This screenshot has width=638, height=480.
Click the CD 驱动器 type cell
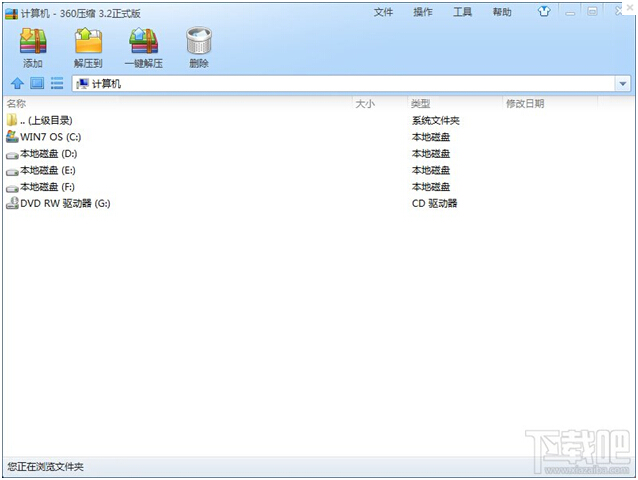(x=435, y=203)
